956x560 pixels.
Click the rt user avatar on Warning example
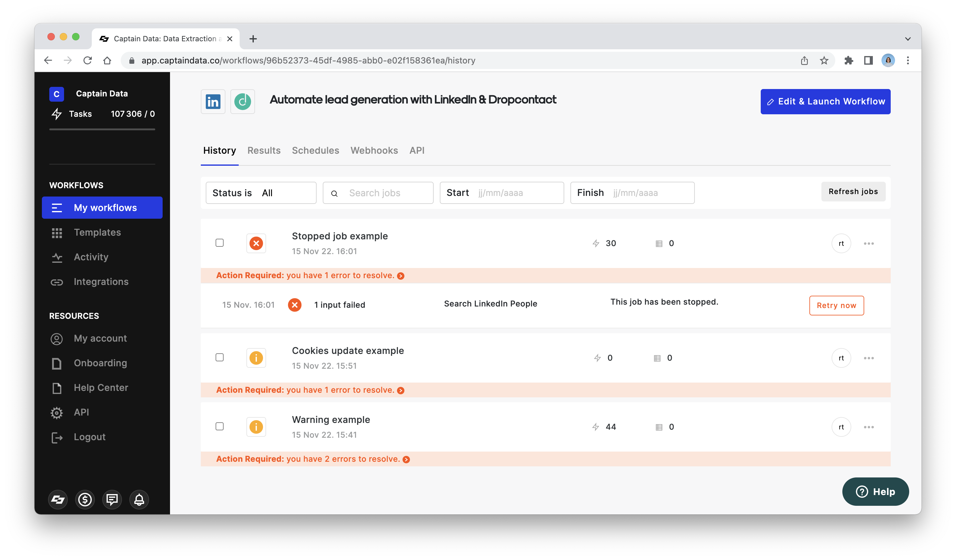point(841,427)
